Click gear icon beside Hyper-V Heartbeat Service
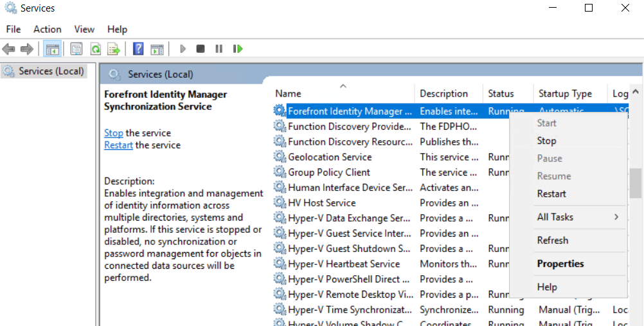 (x=280, y=264)
